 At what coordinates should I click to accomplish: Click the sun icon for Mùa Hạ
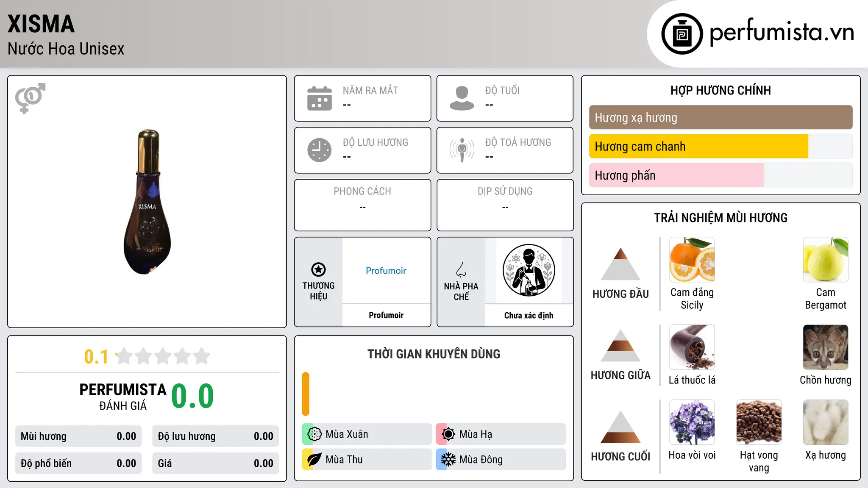click(448, 434)
